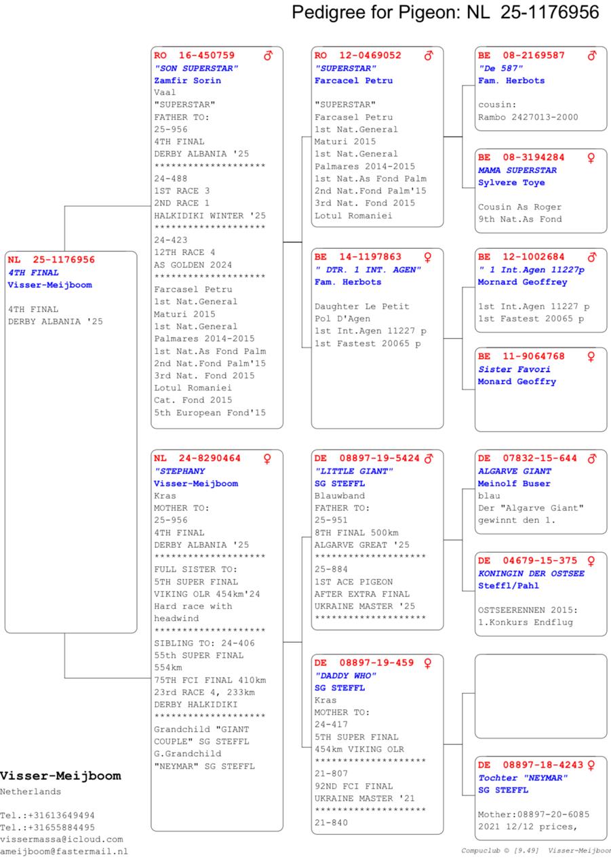The width and height of the screenshot is (611, 868).
Task: Click the female symbol beside NL 24-8290464
Action: click(269, 458)
